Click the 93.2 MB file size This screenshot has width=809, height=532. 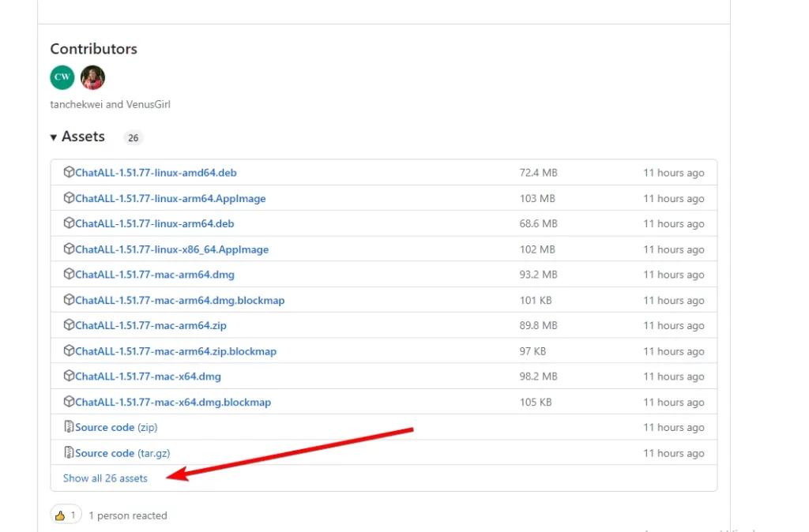(538, 275)
